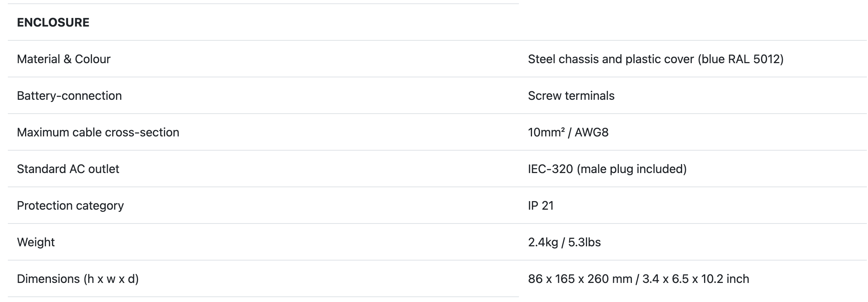The height and width of the screenshot is (302, 868).
Task: Click the 3.4 x 6.5 x 10.2 inch text
Action: (696, 279)
